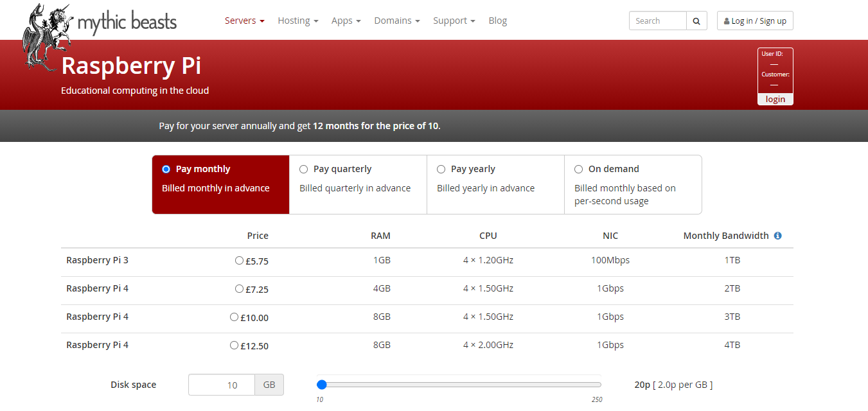Click the 'Monthly Bandwidth' column header

coord(726,236)
